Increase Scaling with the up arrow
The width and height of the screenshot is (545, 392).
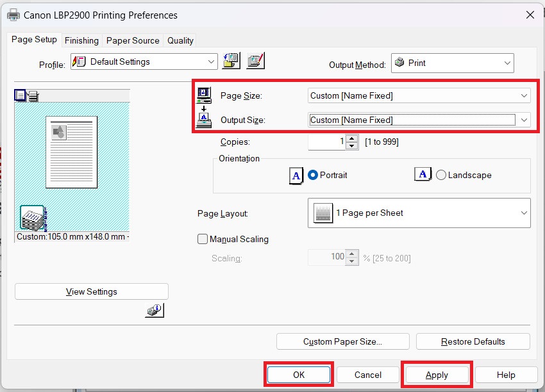[x=352, y=254]
